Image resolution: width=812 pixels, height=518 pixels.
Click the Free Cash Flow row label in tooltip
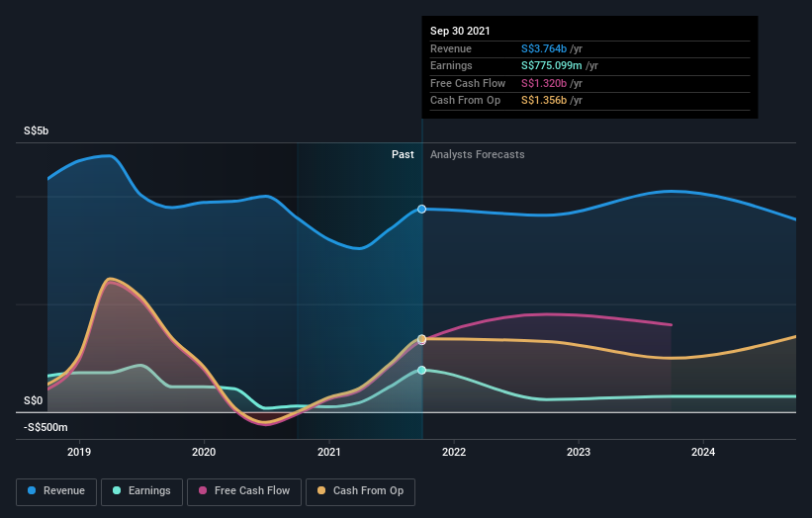(468, 83)
